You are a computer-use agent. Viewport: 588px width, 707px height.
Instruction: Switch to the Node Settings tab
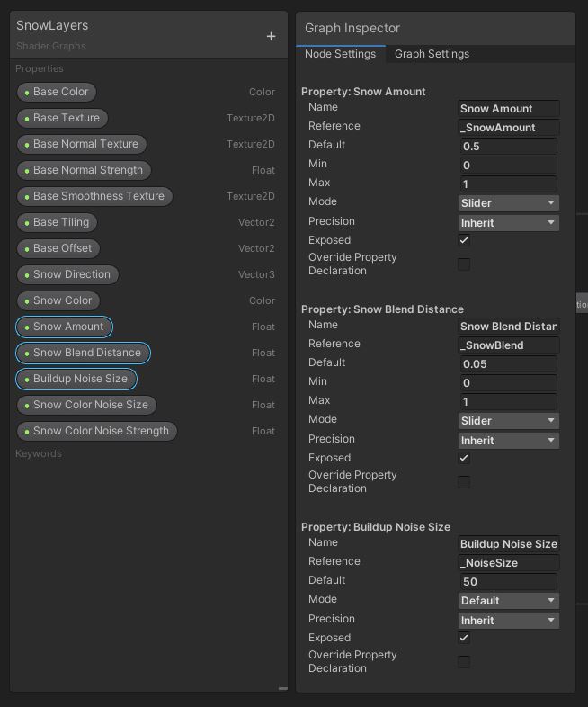(x=340, y=54)
